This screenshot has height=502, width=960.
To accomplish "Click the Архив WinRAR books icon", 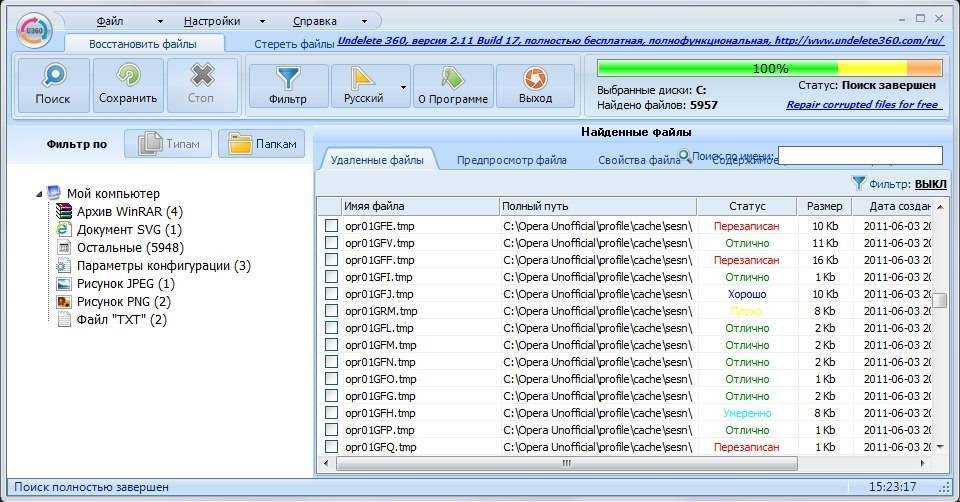I will pos(64,211).
